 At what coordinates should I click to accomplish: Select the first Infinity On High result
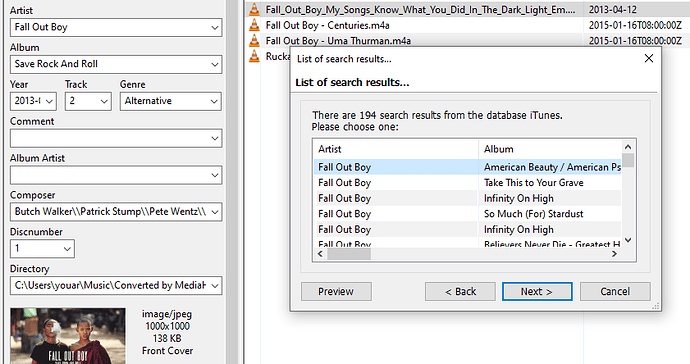pyautogui.click(x=467, y=199)
